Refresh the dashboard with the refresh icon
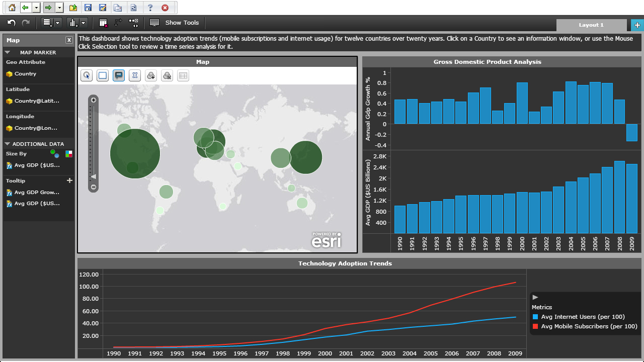This screenshot has width=644, height=362. tap(133, 8)
